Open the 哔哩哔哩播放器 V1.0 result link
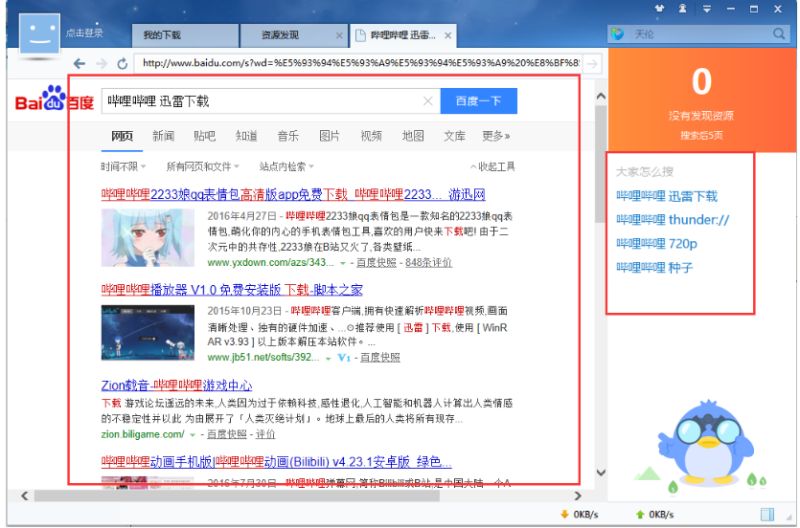 232,290
